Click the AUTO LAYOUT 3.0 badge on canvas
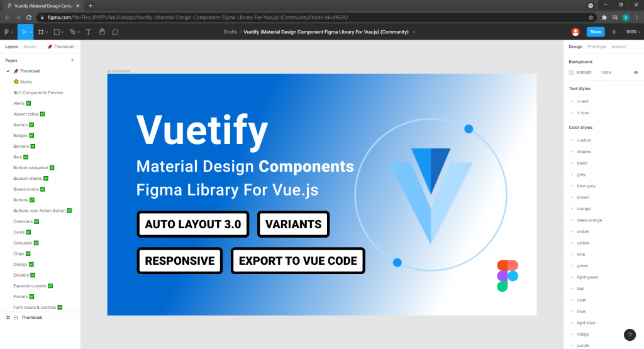The width and height of the screenshot is (644, 349). click(x=193, y=224)
